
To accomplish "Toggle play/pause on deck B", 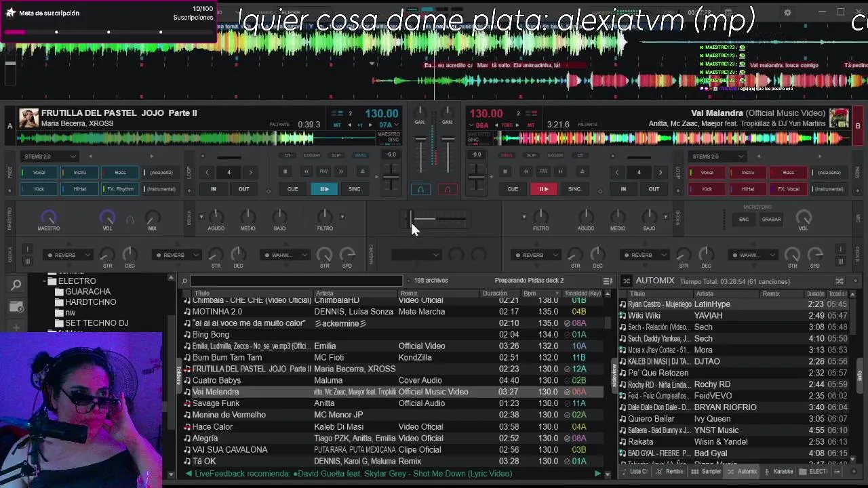I will (543, 189).
